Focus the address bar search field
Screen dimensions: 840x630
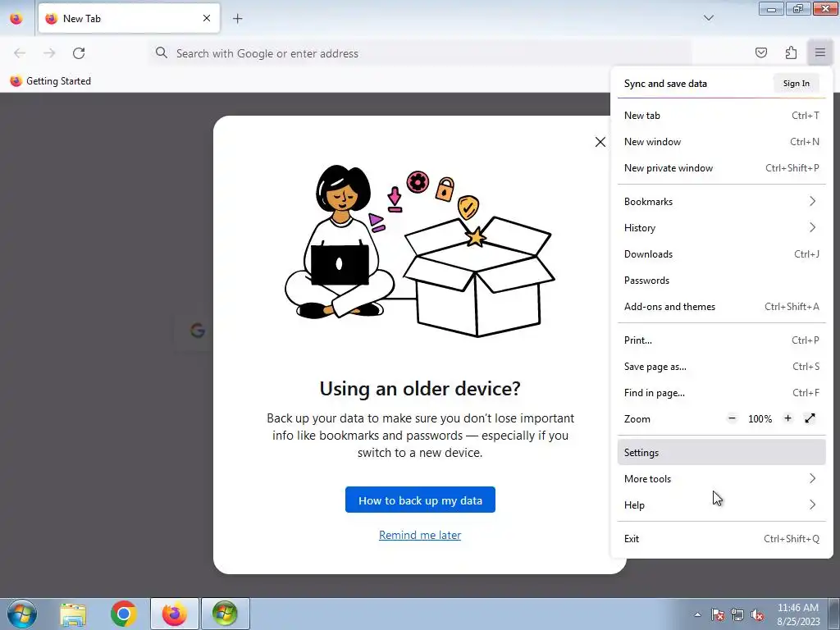[x=420, y=53]
